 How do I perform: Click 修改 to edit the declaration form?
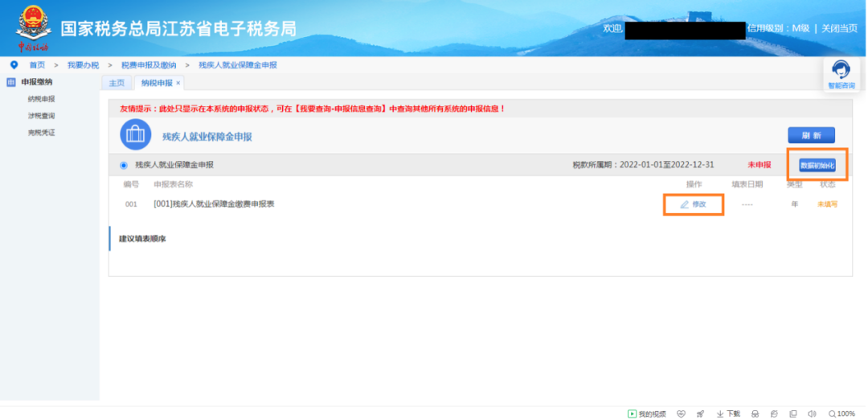click(x=693, y=204)
